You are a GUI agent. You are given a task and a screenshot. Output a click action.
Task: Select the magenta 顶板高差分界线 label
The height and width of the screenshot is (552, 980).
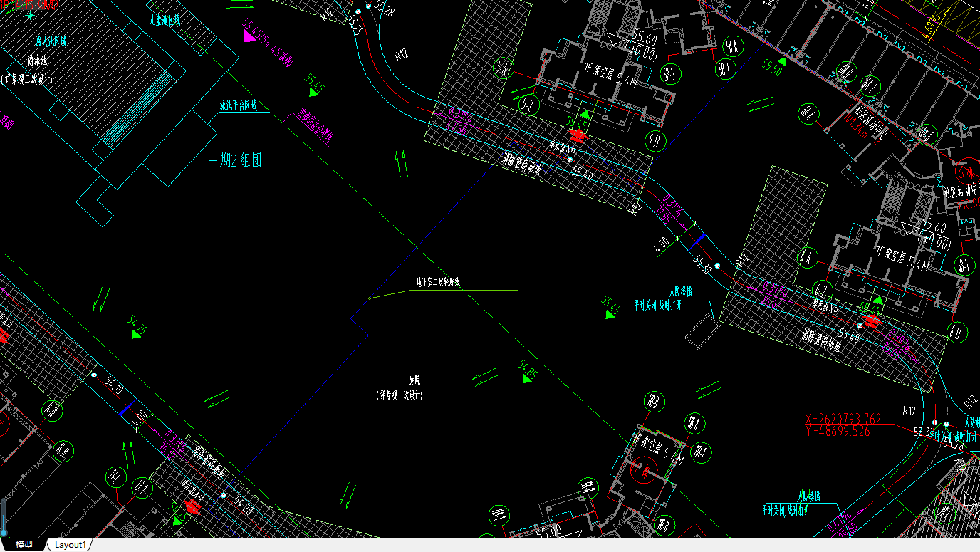tap(316, 124)
